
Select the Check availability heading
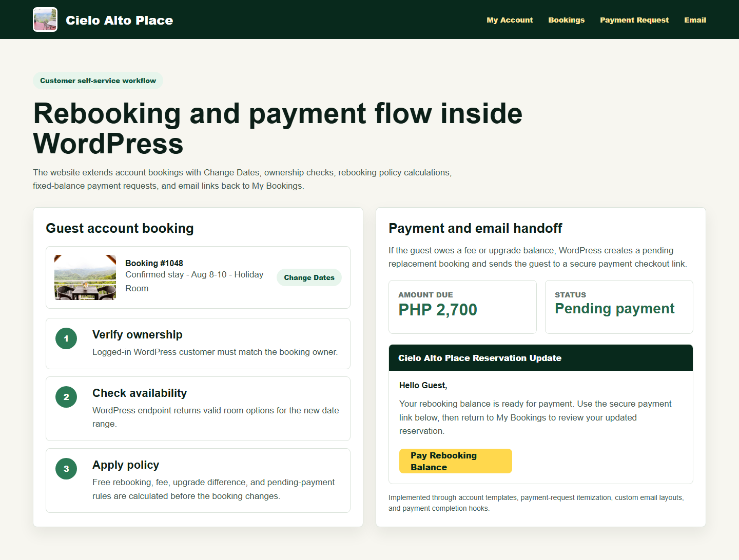(140, 393)
